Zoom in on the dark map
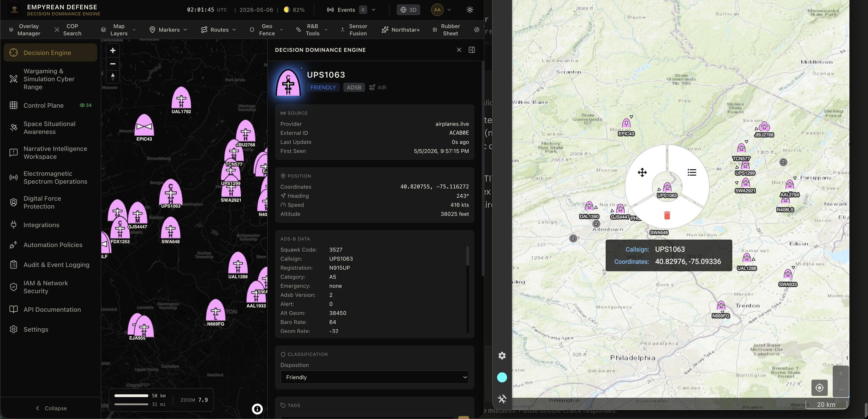The height and width of the screenshot is (419, 868). [113, 50]
